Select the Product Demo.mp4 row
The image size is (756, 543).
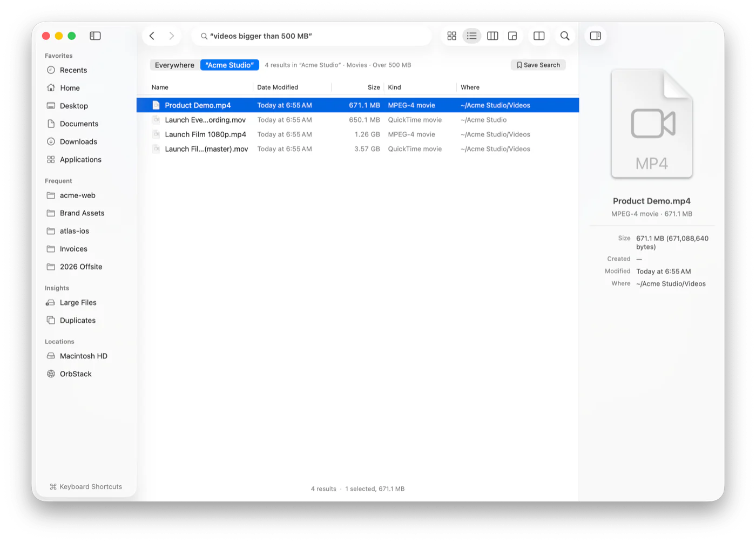357,105
